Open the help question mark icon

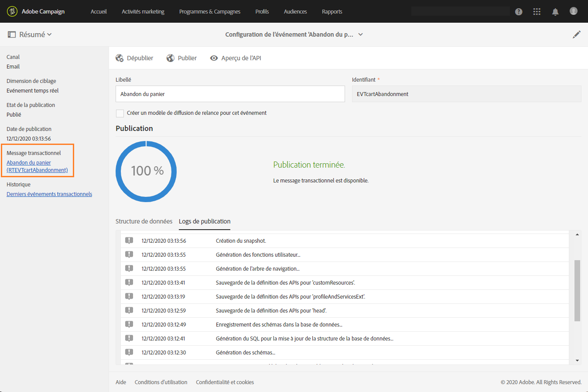(x=519, y=12)
